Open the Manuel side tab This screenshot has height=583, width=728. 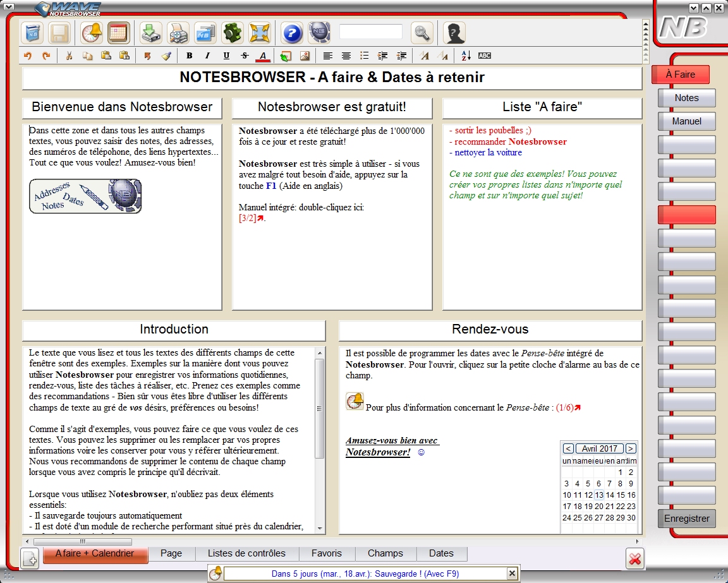[687, 121]
